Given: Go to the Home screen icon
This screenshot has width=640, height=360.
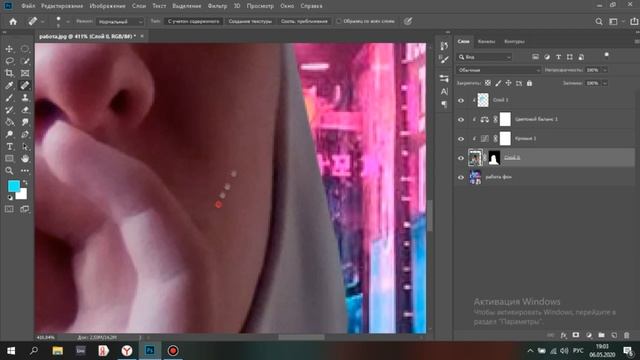Looking at the screenshot, I should 13,22.
